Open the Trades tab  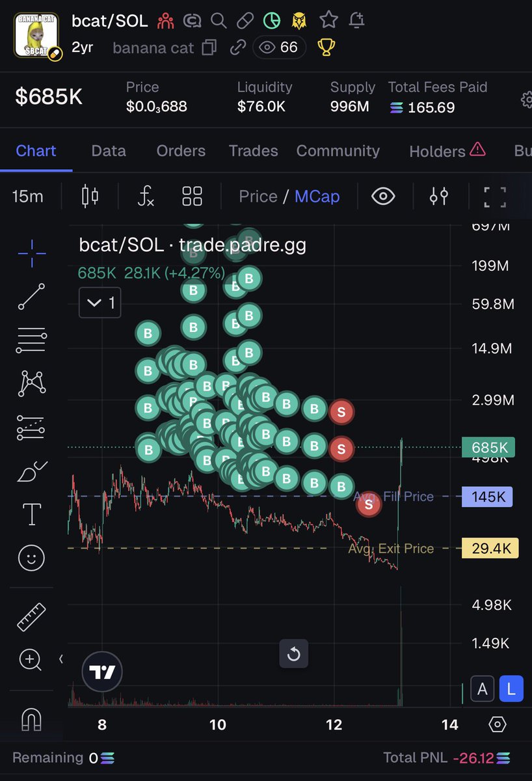coord(254,150)
